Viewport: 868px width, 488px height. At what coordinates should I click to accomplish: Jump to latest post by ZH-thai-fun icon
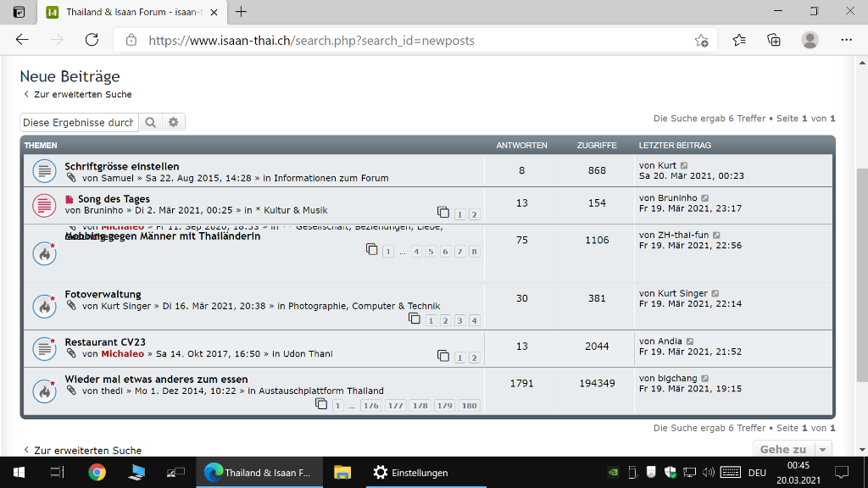716,236
